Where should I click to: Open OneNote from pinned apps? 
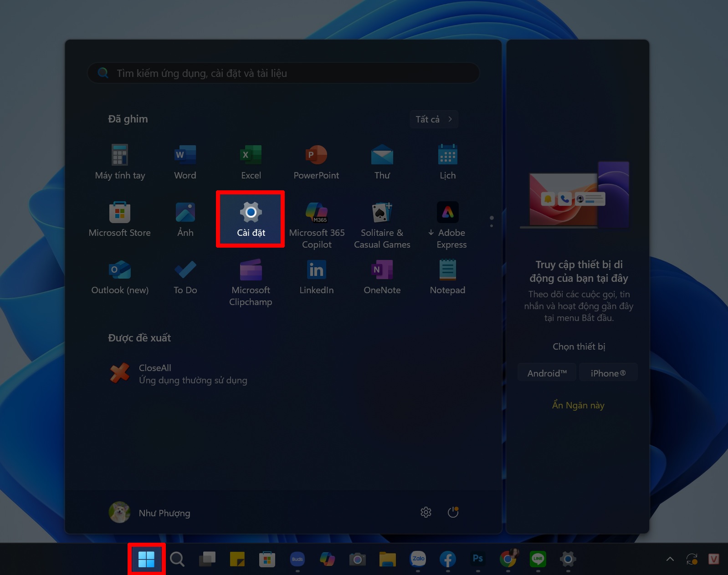[x=382, y=276]
